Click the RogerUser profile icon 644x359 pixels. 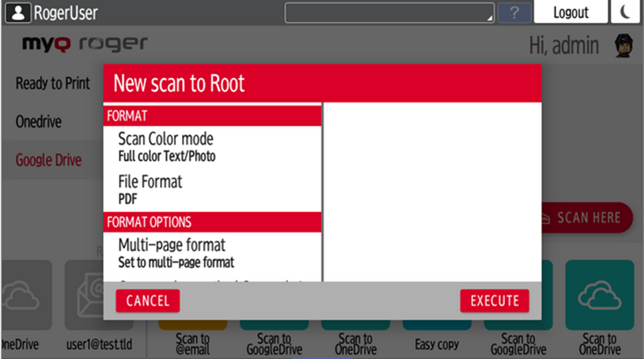17,13
